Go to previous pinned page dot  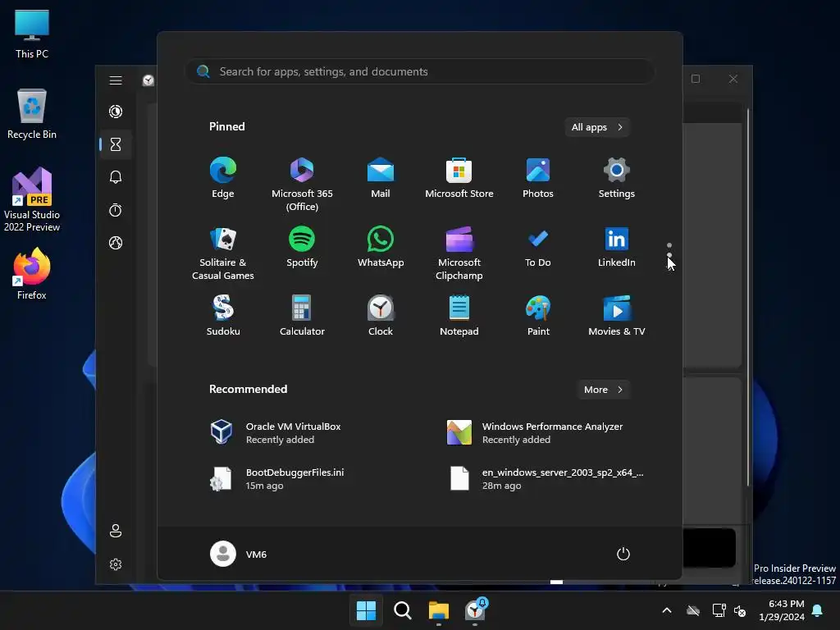pos(669,245)
